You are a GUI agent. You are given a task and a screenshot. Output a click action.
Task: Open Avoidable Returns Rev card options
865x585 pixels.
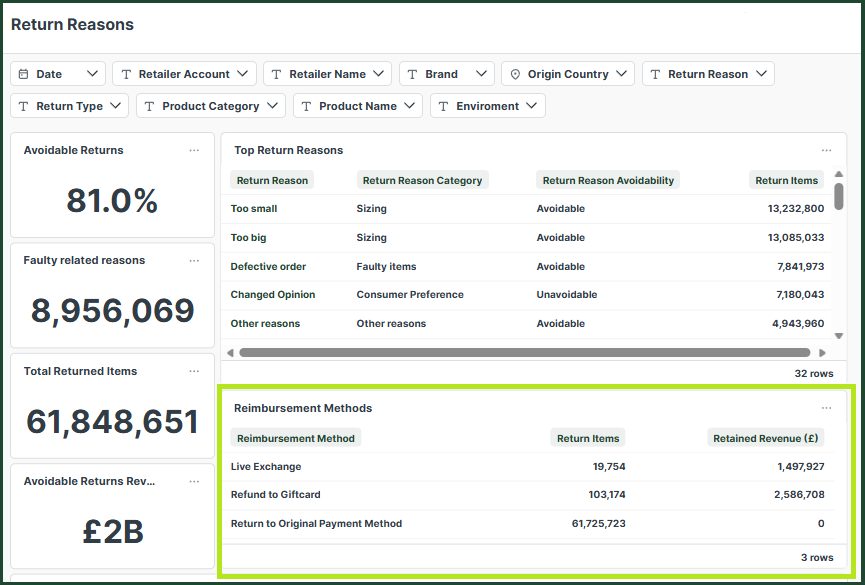click(x=194, y=481)
